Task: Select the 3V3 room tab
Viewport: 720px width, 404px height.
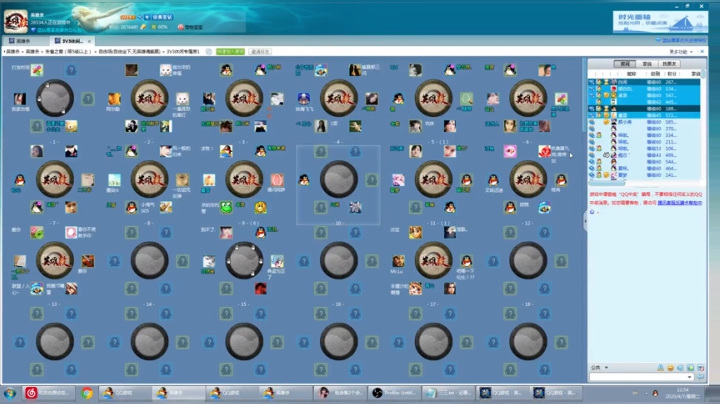Action: point(71,41)
